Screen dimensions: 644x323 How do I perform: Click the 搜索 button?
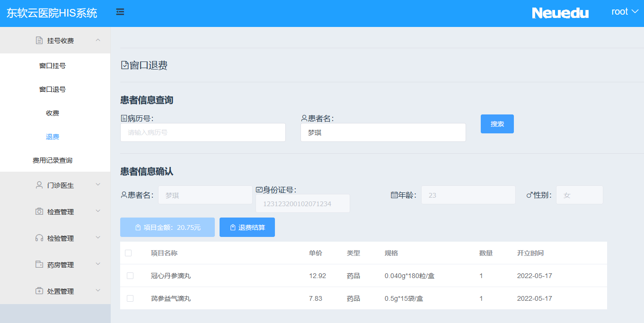pos(497,124)
